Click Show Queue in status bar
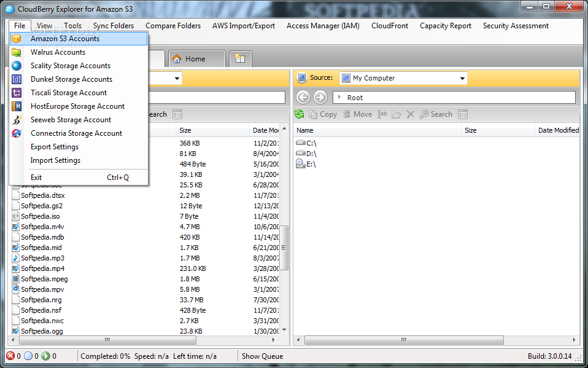Image resolution: width=588 pixels, height=368 pixels. 263,356
